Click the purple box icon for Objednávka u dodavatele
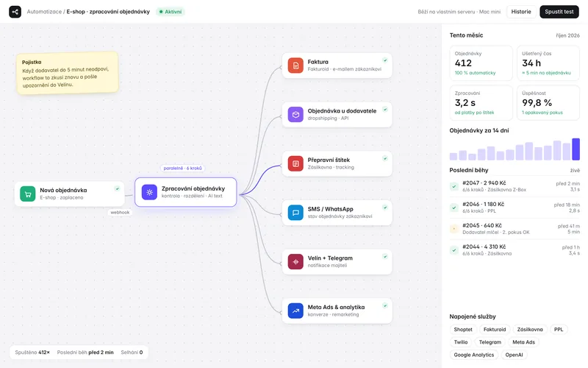 (295, 115)
